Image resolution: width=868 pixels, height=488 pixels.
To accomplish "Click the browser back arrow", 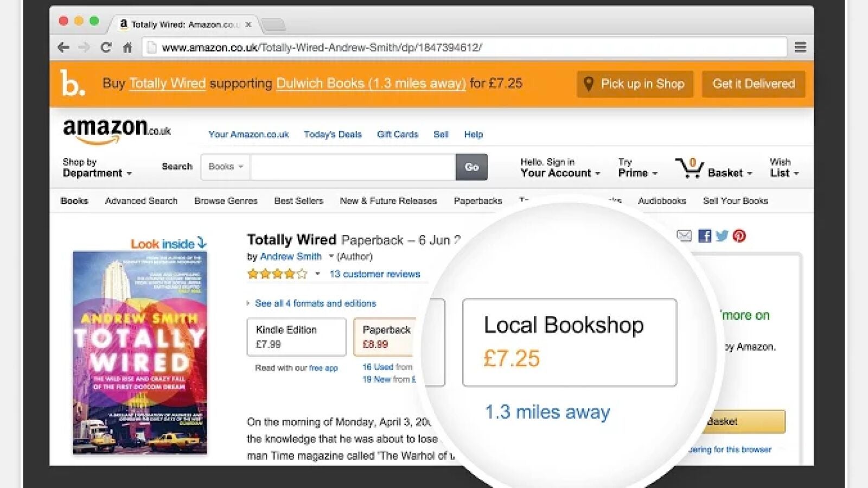I will (x=63, y=48).
